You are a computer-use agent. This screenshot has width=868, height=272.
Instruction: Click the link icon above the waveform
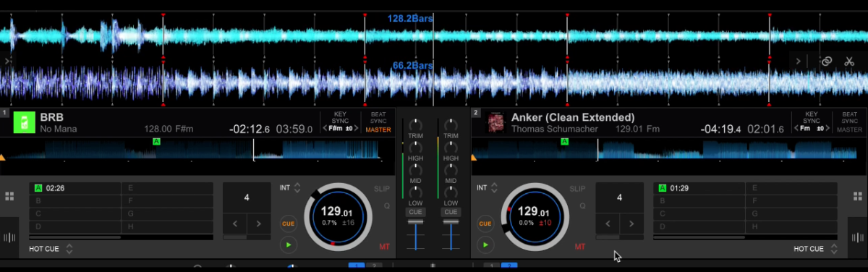pos(827,61)
